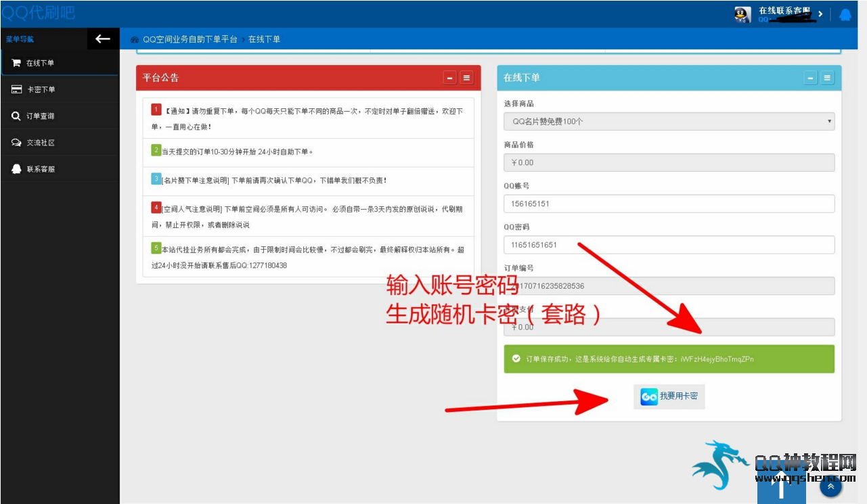Collapse the 在线下单 panel with minus button
The image size is (867, 504).
(811, 78)
